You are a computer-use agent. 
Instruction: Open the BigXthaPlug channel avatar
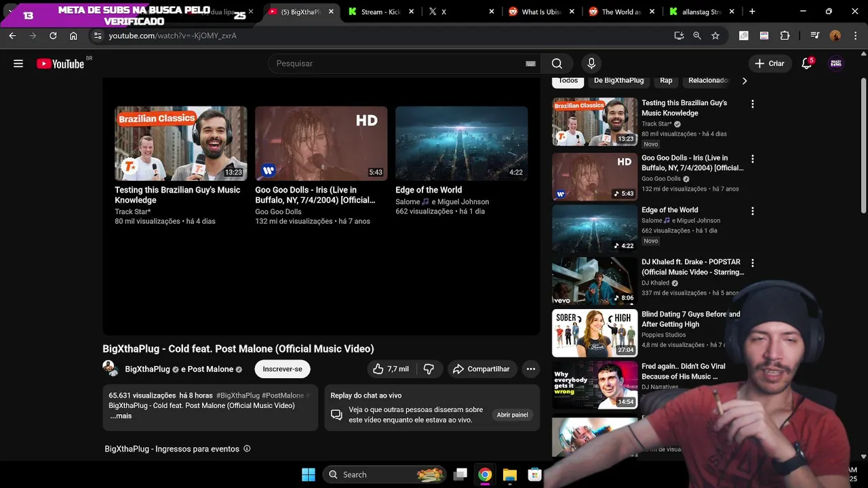tap(110, 368)
